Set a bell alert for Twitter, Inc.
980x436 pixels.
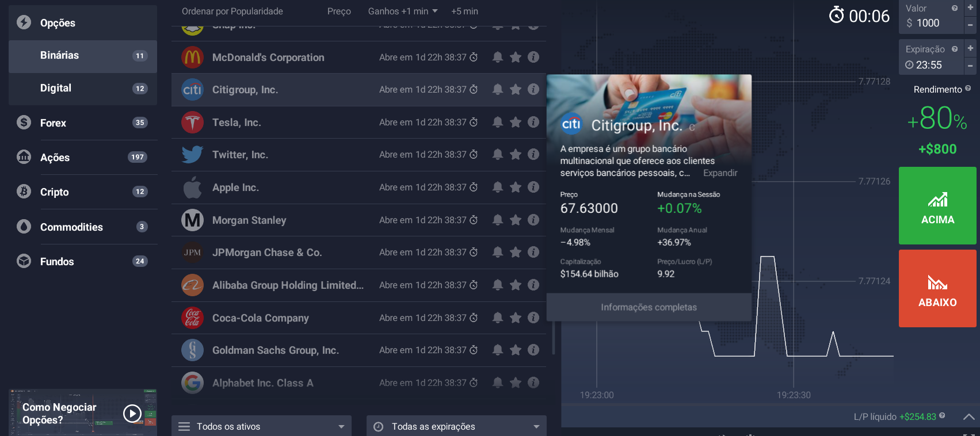click(498, 154)
